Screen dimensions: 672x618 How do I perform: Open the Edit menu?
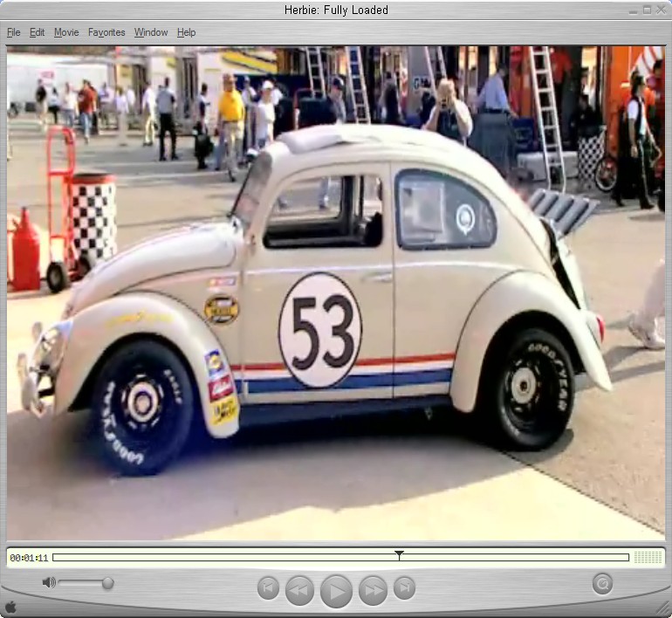37,32
